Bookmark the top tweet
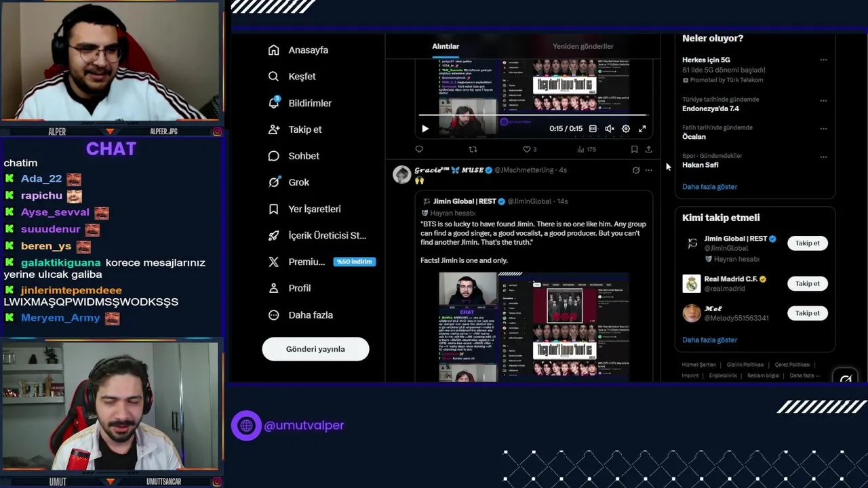Image resolution: width=868 pixels, height=488 pixels. point(634,149)
